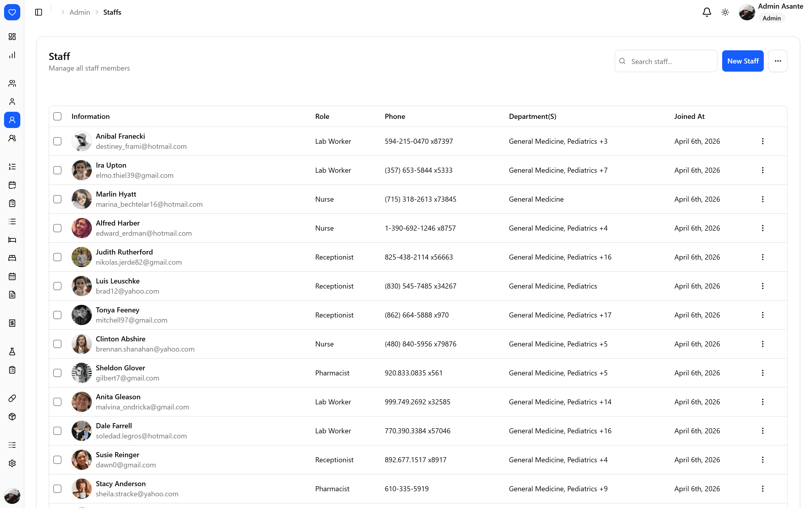The width and height of the screenshot is (812, 508).
Task: Click the New Staff button
Action: coord(742,61)
